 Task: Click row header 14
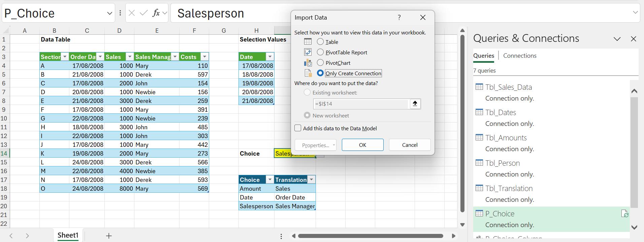(4, 153)
